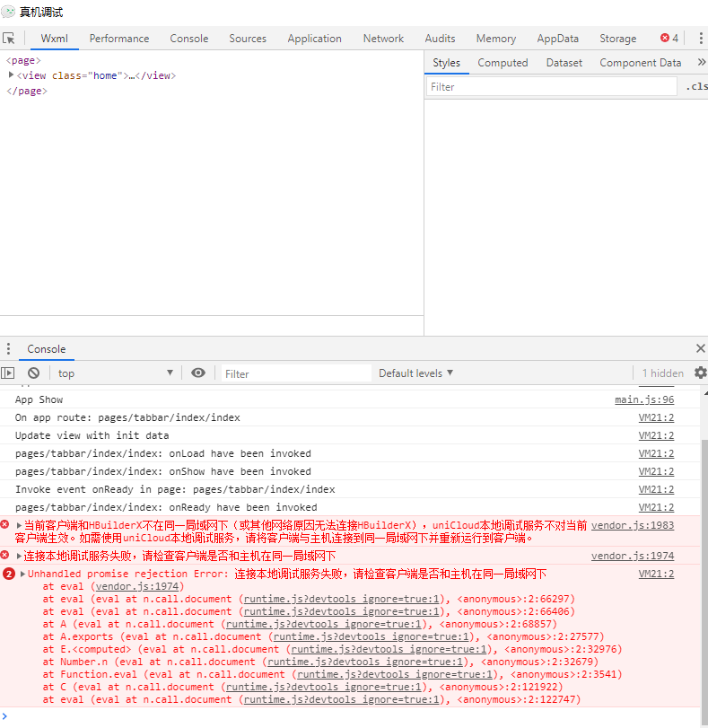Image resolution: width=708 pixels, height=728 pixels.
Task: Select the Audits tab
Action: 440,39
